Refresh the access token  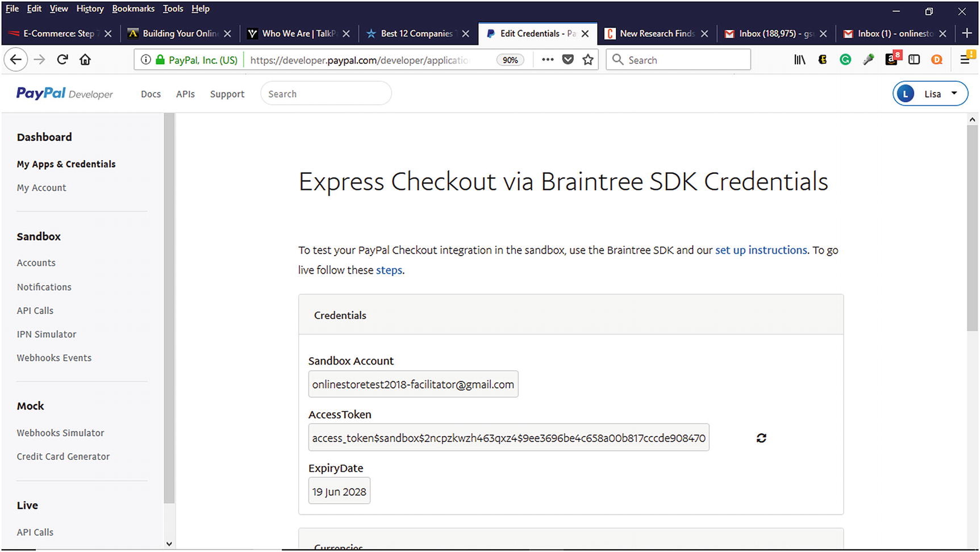pyautogui.click(x=761, y=438)
